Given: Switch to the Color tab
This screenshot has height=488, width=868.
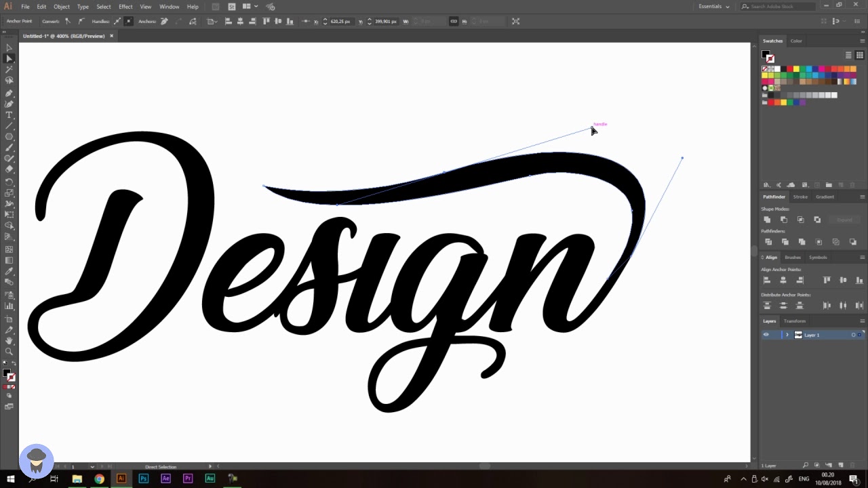Looking at the screenshot, I should (796, 41).
